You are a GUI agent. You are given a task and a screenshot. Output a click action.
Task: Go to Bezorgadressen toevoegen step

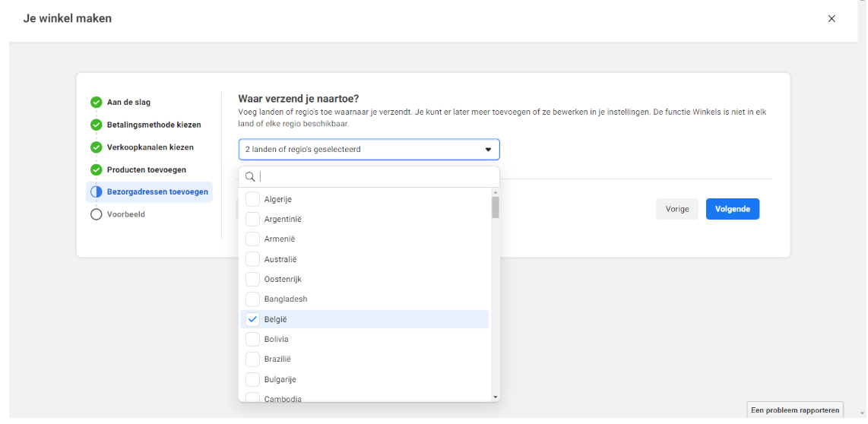click(x=157, y=192)
